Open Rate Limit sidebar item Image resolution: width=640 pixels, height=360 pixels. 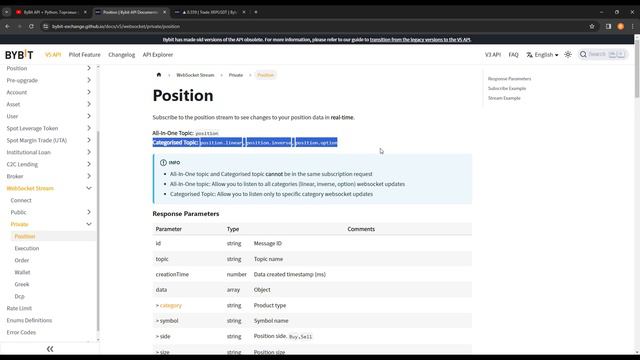click(x=19, y=308)
